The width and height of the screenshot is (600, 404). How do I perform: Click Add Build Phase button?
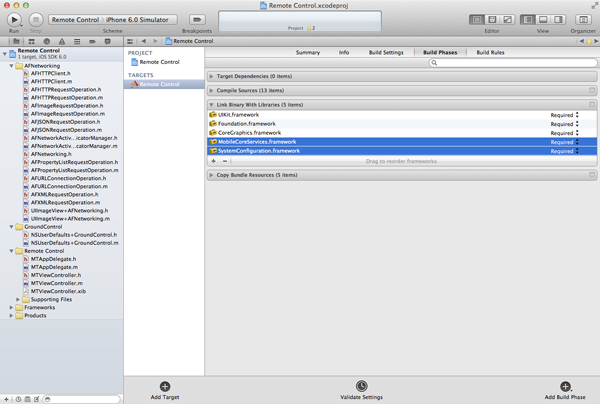pos(565,391)
